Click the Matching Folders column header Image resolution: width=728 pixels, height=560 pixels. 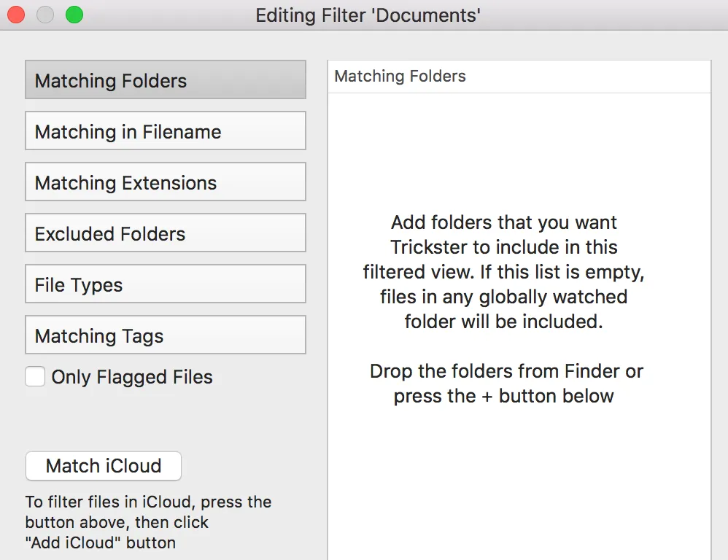pyautogui.click(x=519, y=77)
